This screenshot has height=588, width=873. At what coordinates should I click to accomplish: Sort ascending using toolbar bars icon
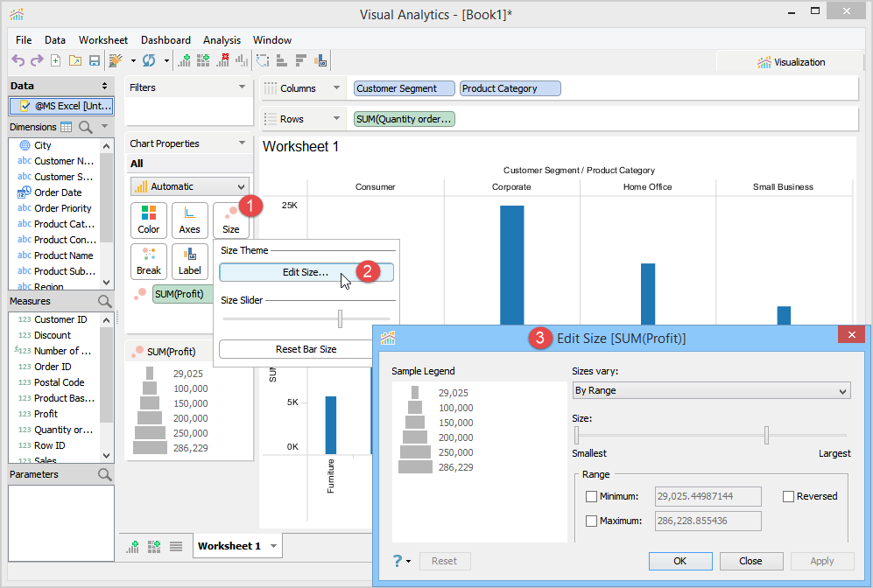282,60
